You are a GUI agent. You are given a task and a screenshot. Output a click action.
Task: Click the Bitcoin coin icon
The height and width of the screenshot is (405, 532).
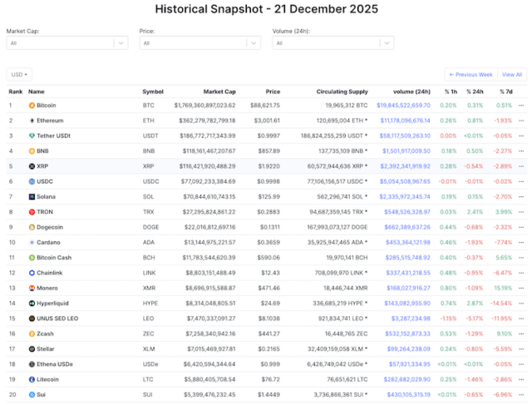click(x=32, y=106)
